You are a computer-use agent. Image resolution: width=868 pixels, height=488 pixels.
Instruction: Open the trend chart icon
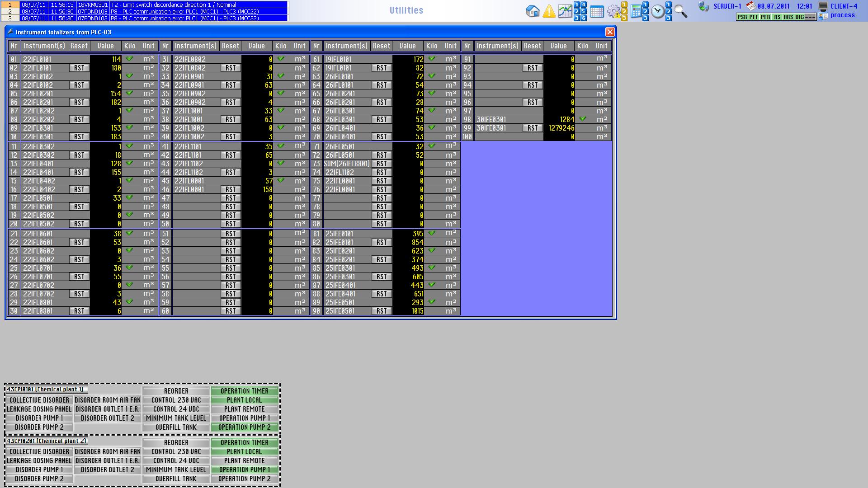[565, 11]
